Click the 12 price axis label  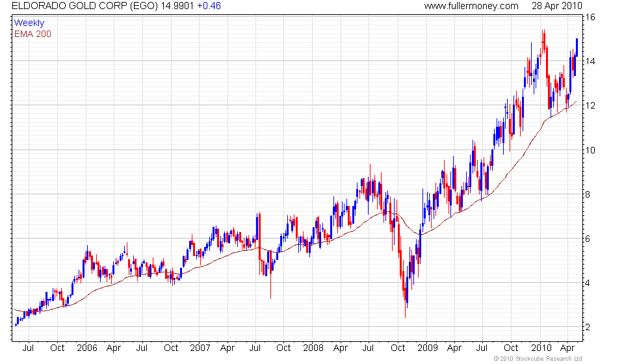(590, 105)
